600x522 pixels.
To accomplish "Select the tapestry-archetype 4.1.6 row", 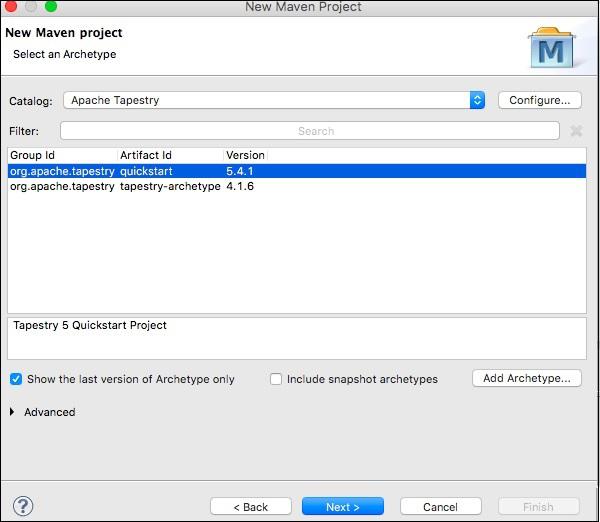I will [x=297, y=186].
